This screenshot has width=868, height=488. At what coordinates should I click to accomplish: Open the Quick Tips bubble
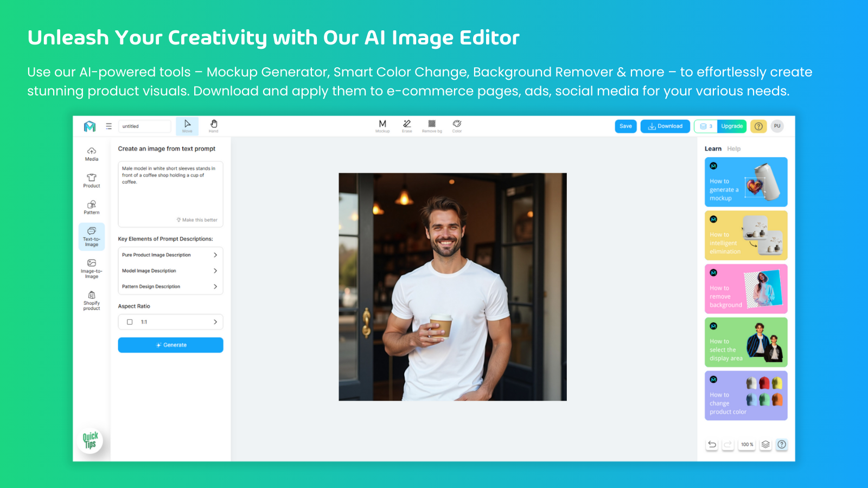(90, 440)
